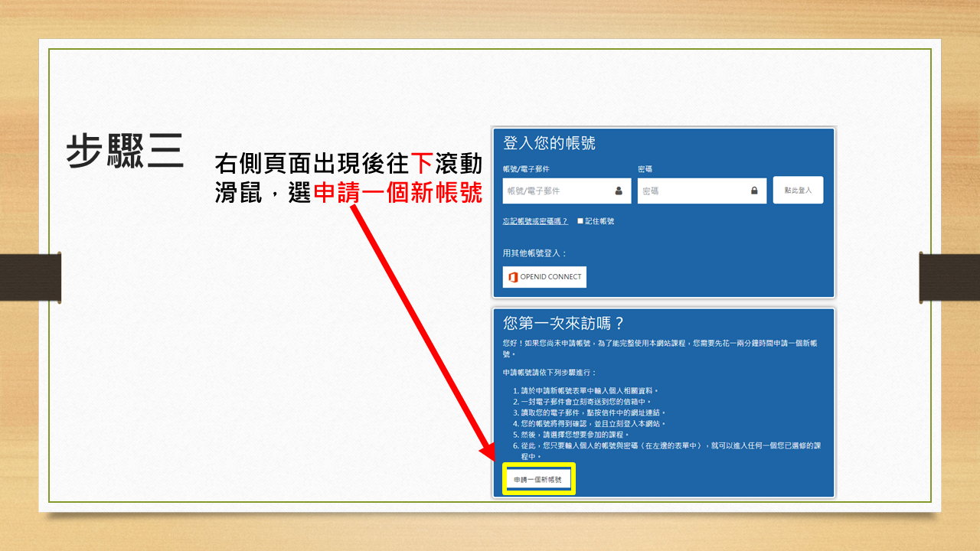This screenshot has width=980, height=551.
Task: Click the 申請一個新帳號 button
Action: tap(537, 479)
